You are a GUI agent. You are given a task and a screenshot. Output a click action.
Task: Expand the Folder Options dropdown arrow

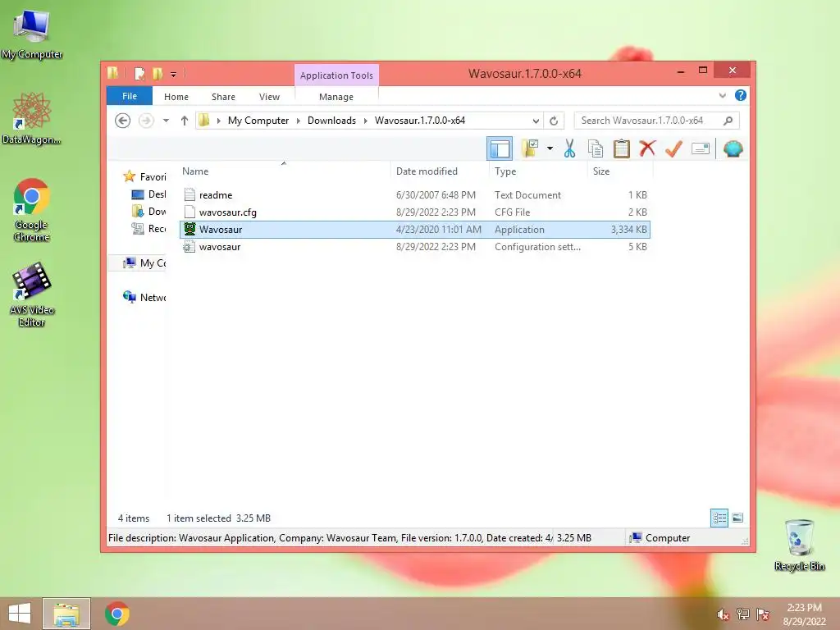coord(550,148)
